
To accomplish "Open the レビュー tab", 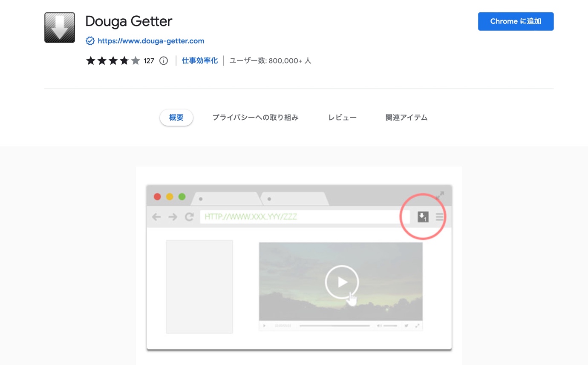I will coord(342,118).
